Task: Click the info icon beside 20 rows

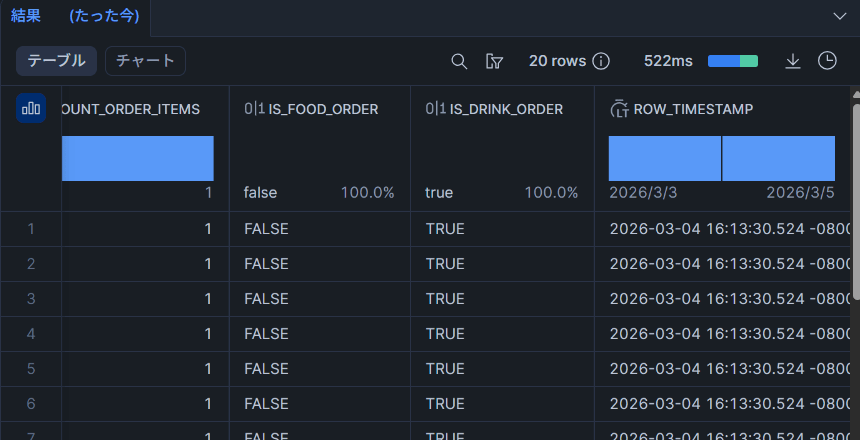Action: click(601, 61)
